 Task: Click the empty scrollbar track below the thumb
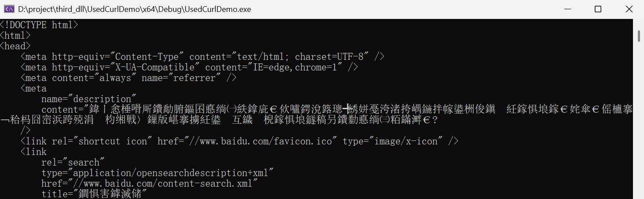[x=639, y=119]
